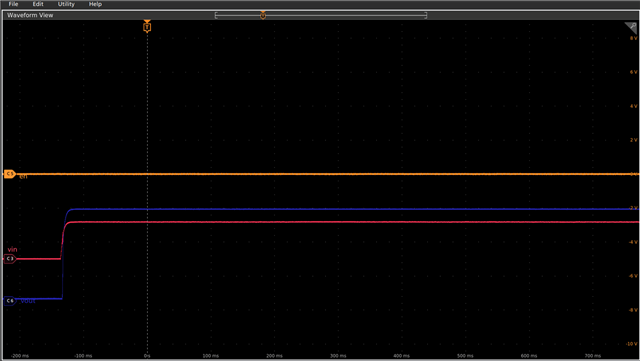
Task: Select the red C3 channel handle
Action: 9,258
